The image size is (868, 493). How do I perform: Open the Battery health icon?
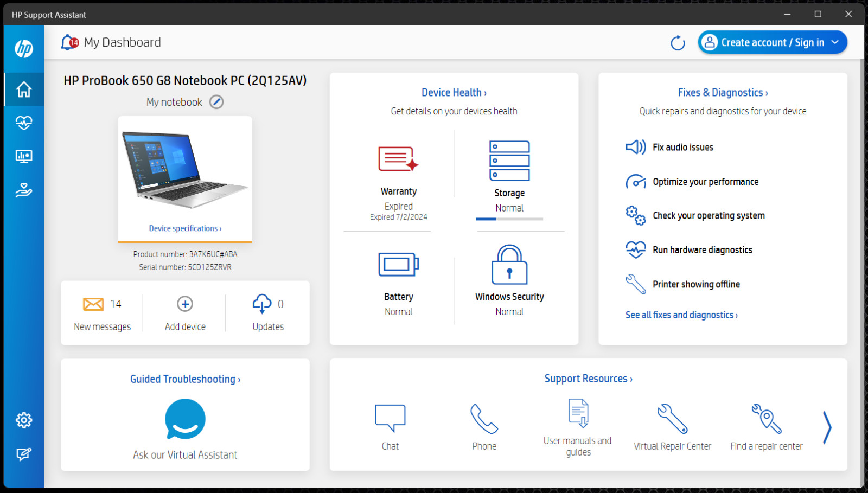(x=399, y=265)
